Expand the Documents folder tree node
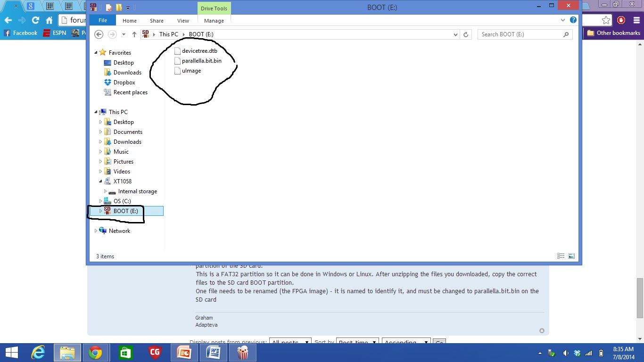The image size is (644, 362). click(x=100, y=132)
